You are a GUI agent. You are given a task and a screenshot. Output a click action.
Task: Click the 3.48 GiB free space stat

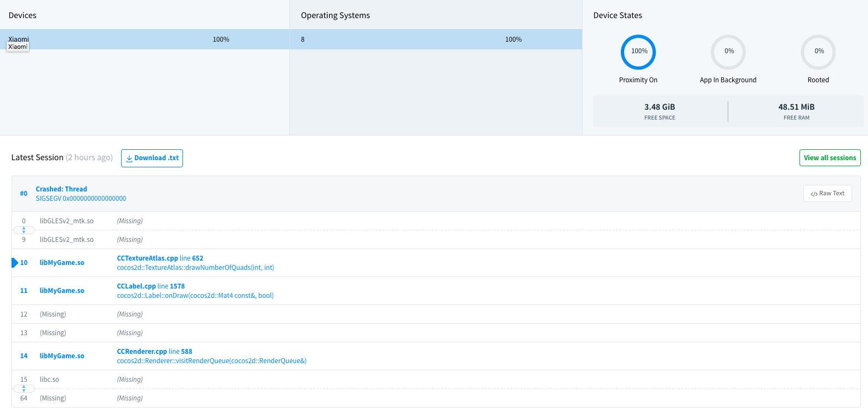pyautogui.click(x=660, y=108)
